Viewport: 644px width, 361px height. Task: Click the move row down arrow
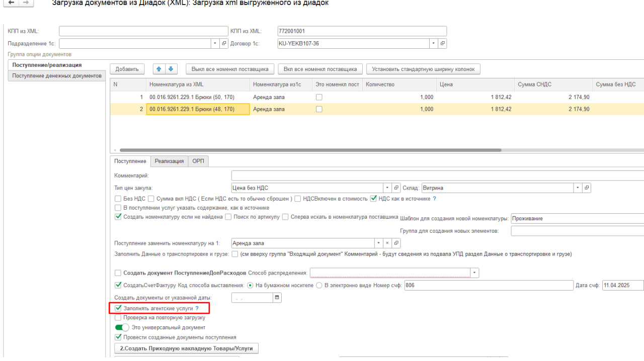click(171, 69)
